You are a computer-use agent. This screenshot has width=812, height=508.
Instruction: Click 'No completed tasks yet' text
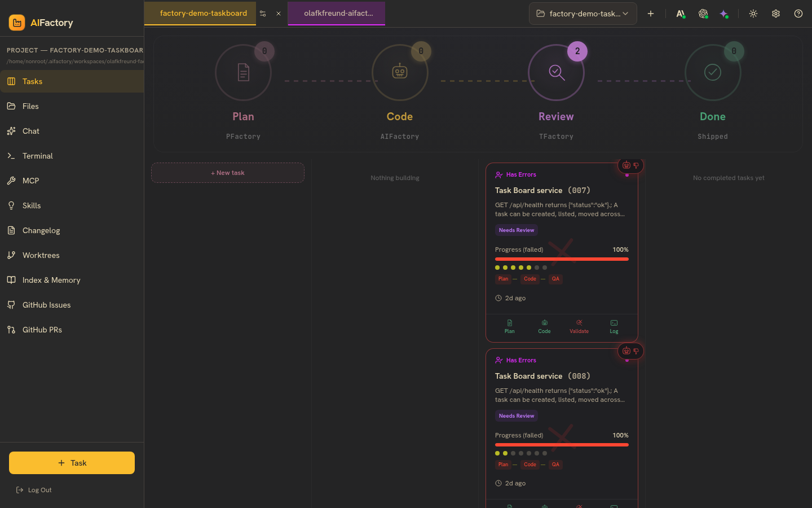729,178
